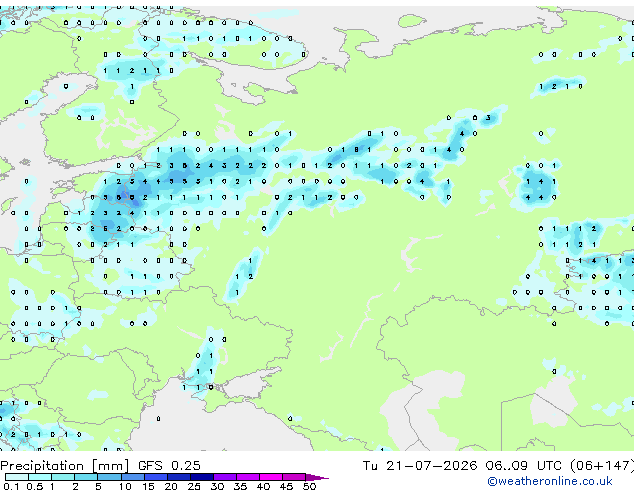Click the legend label '0.5'
The width and height of the screenshot is (634, 490).
(35, 486)
